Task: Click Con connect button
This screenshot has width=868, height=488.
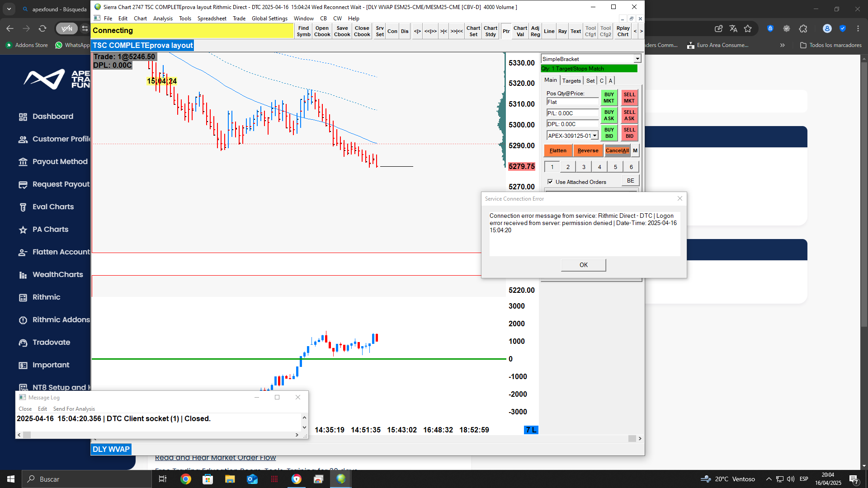Action: tap(392, 31)
